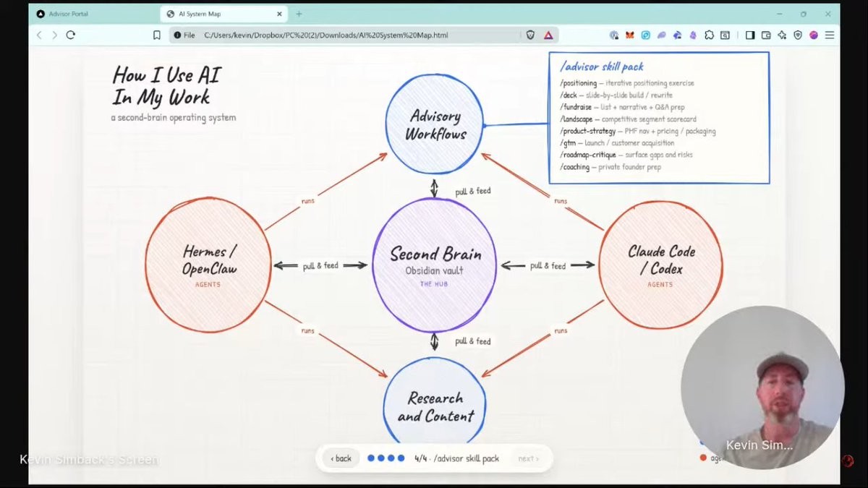Click the /fundraise skill entry
The height and width of the screenshot is (488, 868).
(622, 107)
